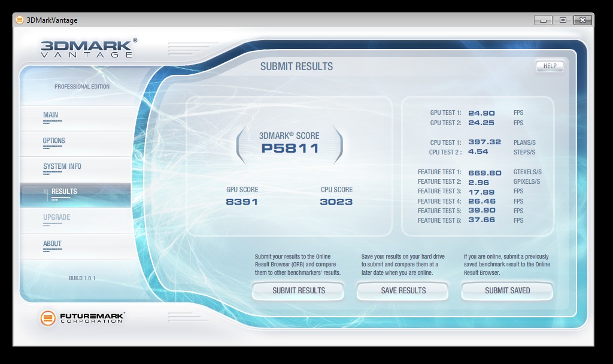
Task: Click the Build 1.0.1 version text
Action: tap(82, 278)
